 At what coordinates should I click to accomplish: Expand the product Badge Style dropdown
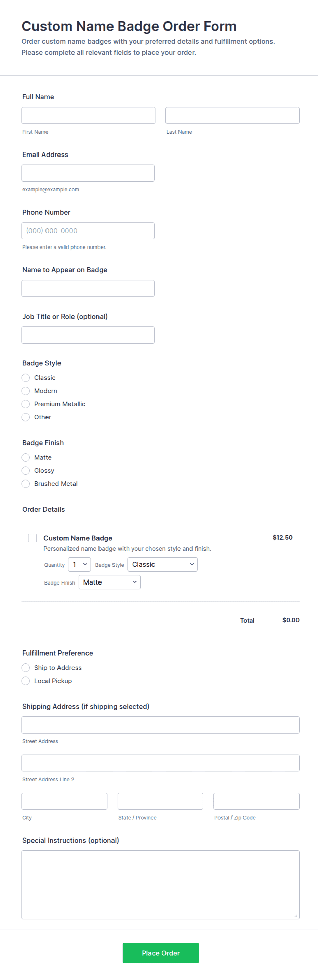[162, 565]
